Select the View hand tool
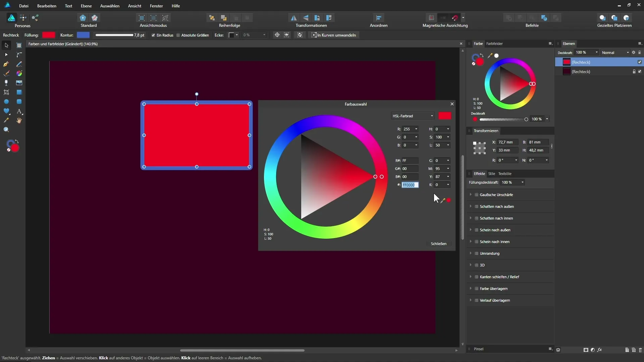Screen dimensions: 644x362 19,120
